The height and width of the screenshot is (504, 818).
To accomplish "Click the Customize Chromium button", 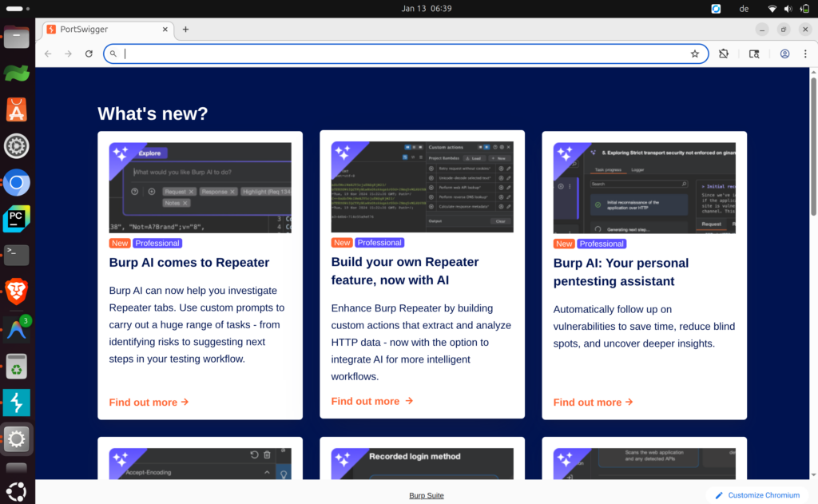I will pos(758,495).
